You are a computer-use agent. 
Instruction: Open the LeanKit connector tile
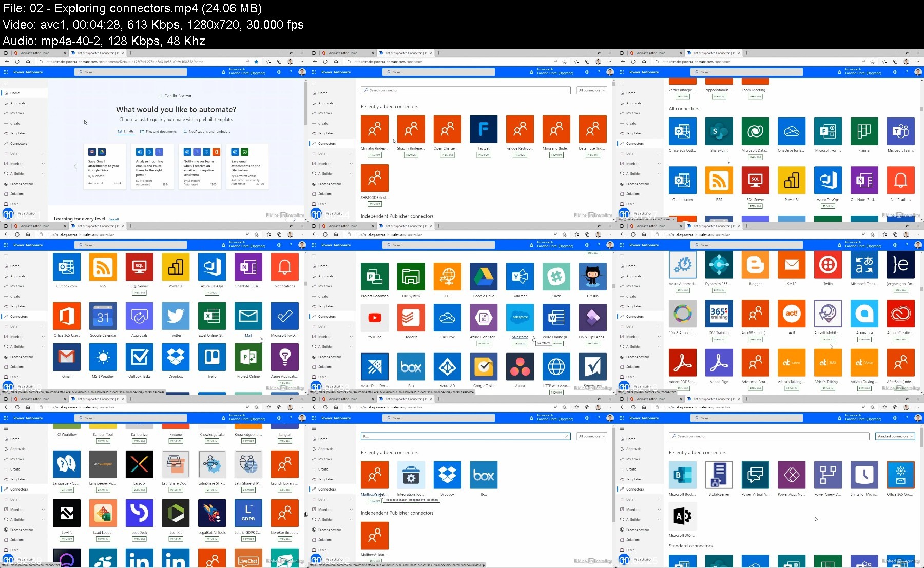click(176, 513)
